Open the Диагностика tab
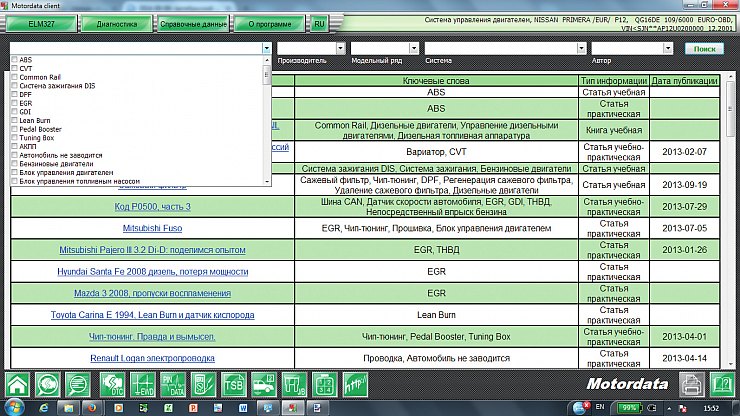Screen dimensions: 740x416 click(x=117, y=24)
